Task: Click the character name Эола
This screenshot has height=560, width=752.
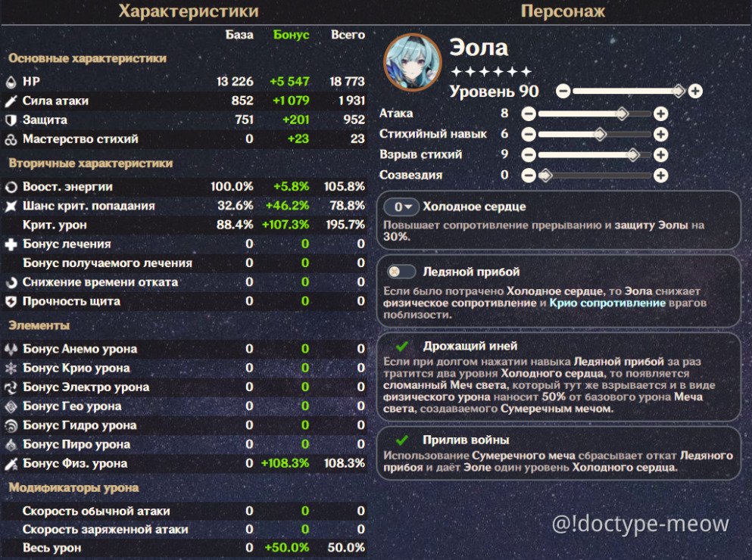Action: coord(479,48)
